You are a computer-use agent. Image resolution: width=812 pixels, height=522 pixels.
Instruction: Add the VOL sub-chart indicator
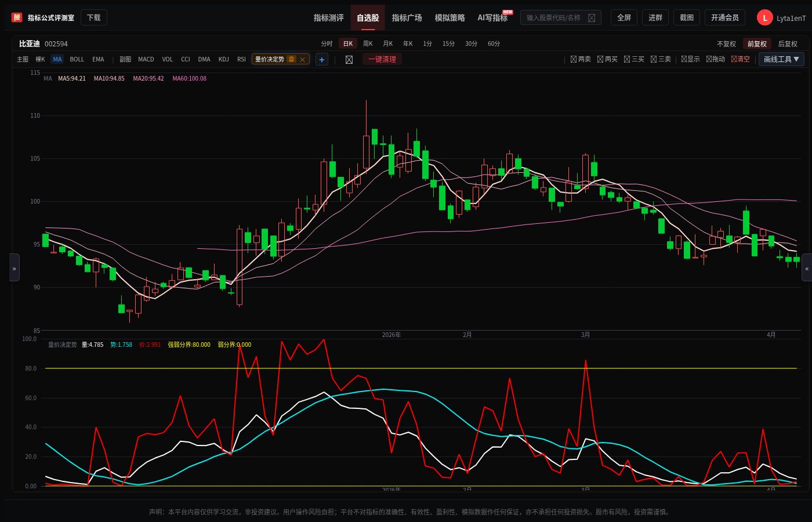click(x=168, y=59)
